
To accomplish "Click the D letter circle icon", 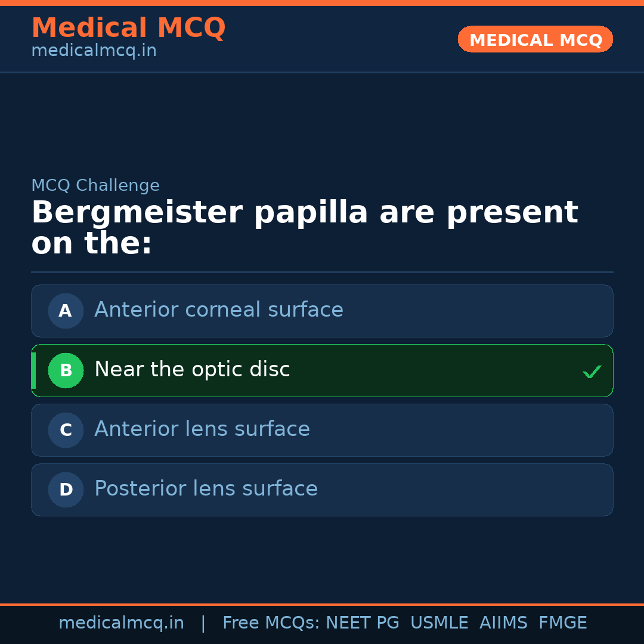I will (x=66, y=490).
